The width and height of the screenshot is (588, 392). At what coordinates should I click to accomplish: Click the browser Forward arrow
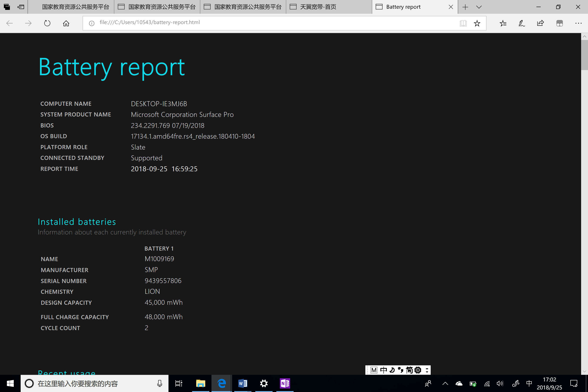tap(28, 23)
